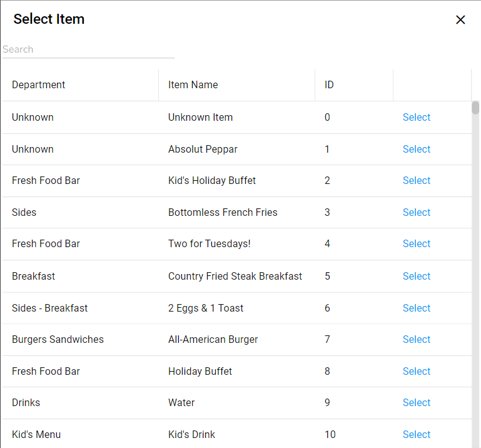Select the Absolut Peppar item

click(417, 150)
